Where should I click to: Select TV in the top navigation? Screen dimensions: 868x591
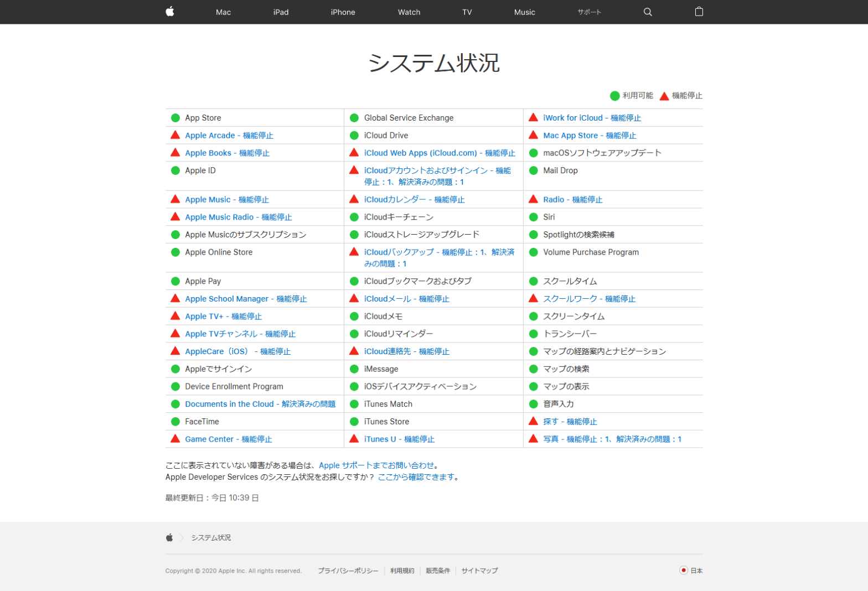467,12
